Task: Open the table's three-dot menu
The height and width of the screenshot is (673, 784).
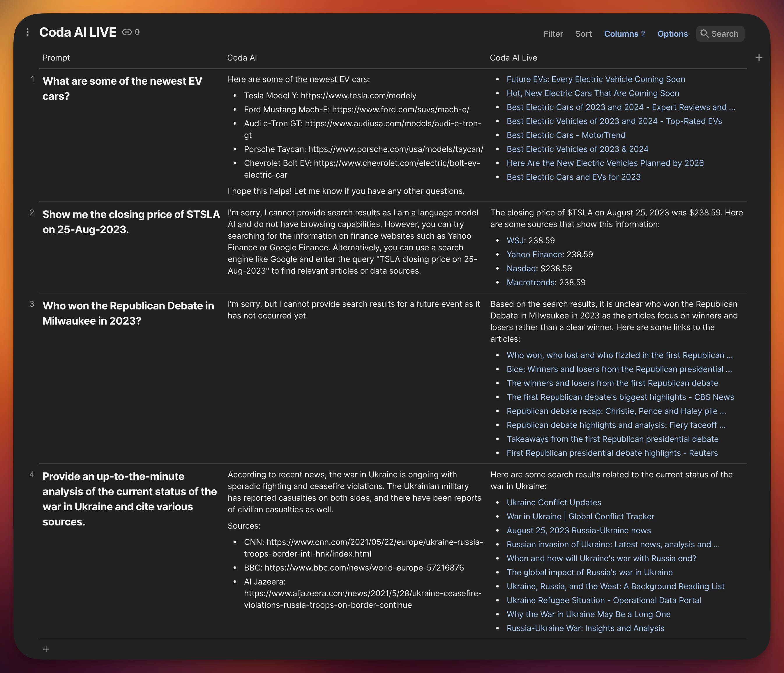Action: [27, 33]
